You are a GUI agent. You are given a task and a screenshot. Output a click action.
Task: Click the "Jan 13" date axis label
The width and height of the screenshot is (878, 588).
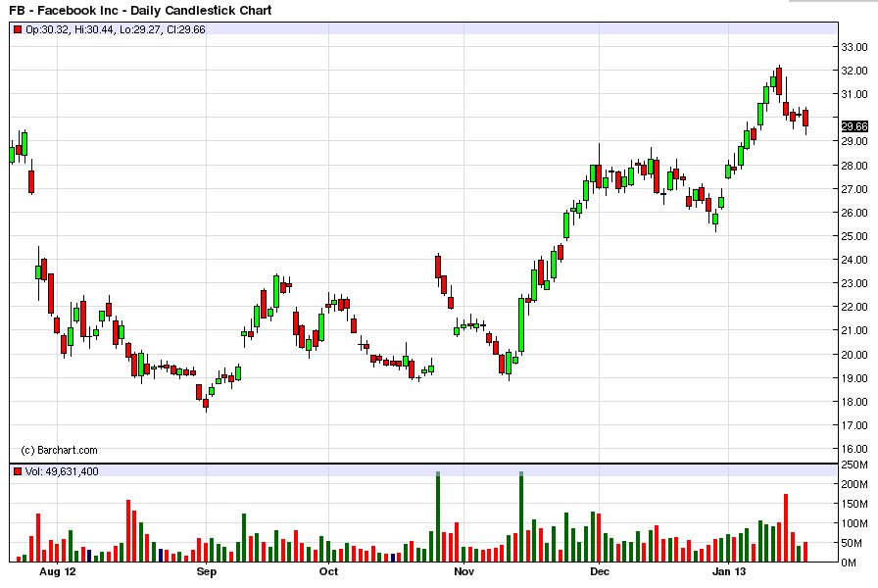tap(729, 571)
